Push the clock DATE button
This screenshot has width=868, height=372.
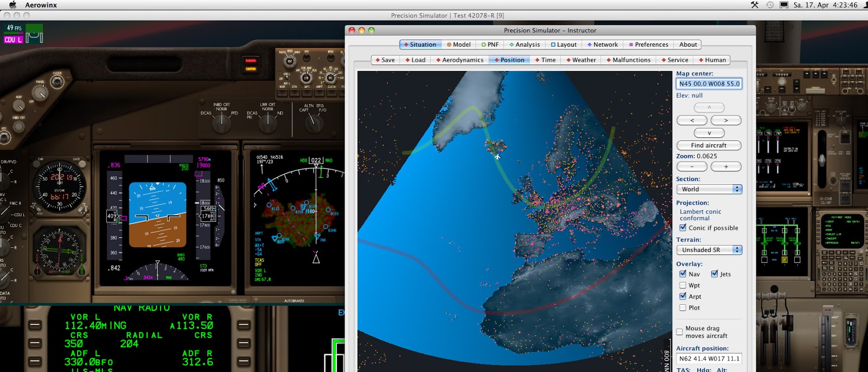click(x=82, y=164)
